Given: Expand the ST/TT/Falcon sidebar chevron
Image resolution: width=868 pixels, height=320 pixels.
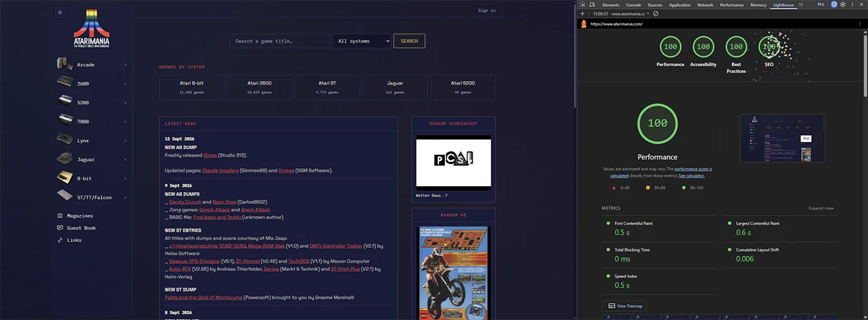Looking at the screenshot, I should pos(125,197).
